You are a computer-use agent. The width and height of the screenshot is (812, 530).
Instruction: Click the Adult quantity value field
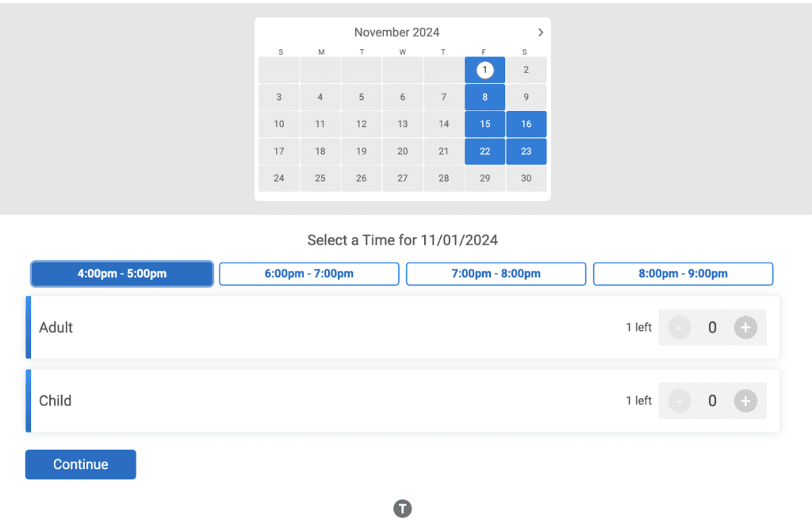(x=712, y=327)
